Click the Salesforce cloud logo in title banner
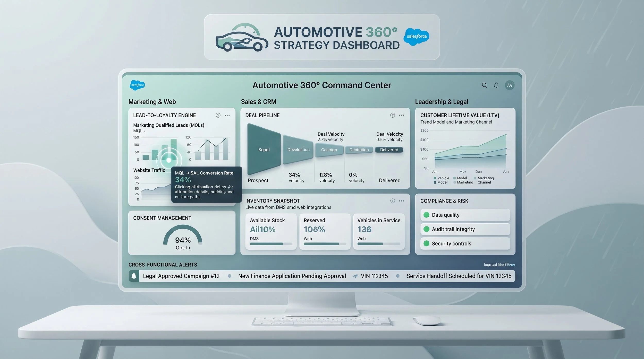Screen dimensions: 644x359 coord(417,37)
